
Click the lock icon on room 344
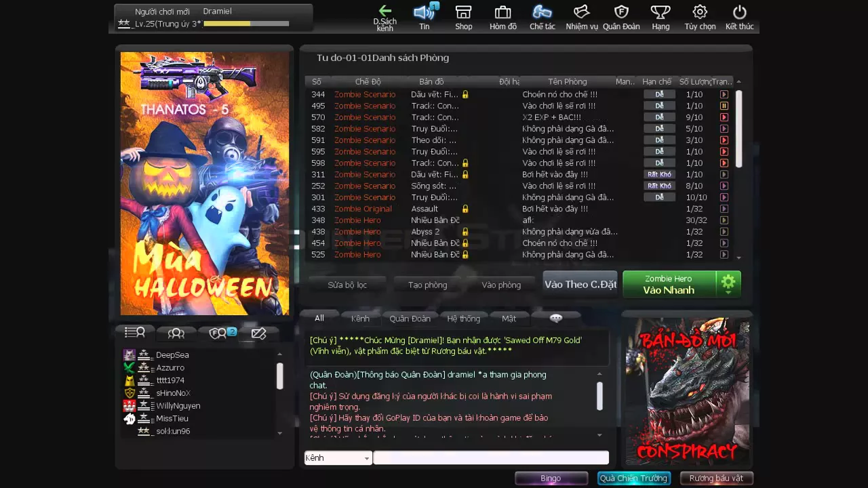point(465,94)
